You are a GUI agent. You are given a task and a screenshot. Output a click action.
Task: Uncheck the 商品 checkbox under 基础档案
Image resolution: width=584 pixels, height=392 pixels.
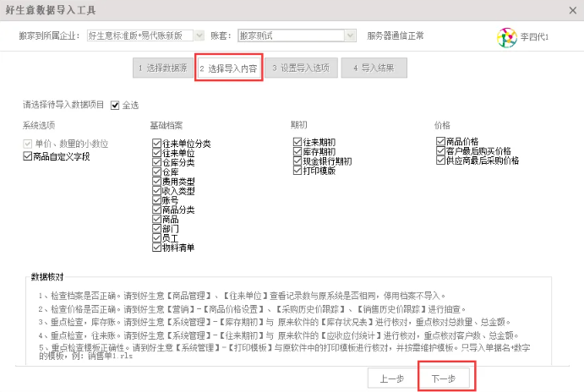point(156,219)
